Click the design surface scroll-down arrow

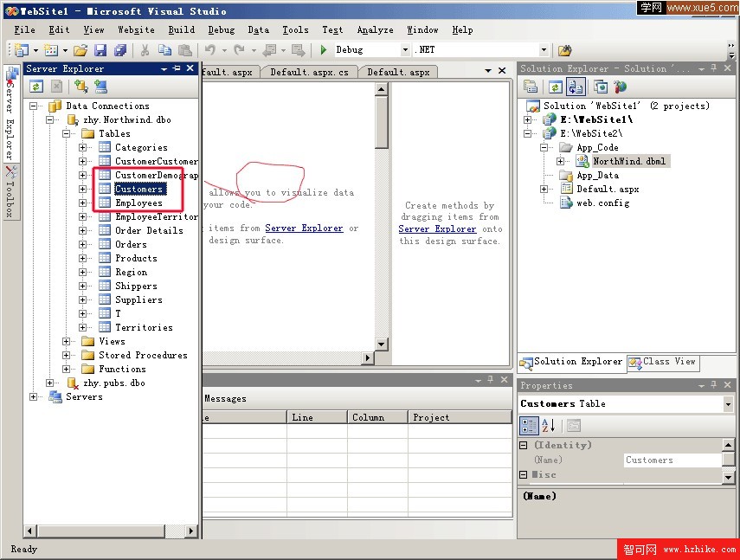pos(382,344)
